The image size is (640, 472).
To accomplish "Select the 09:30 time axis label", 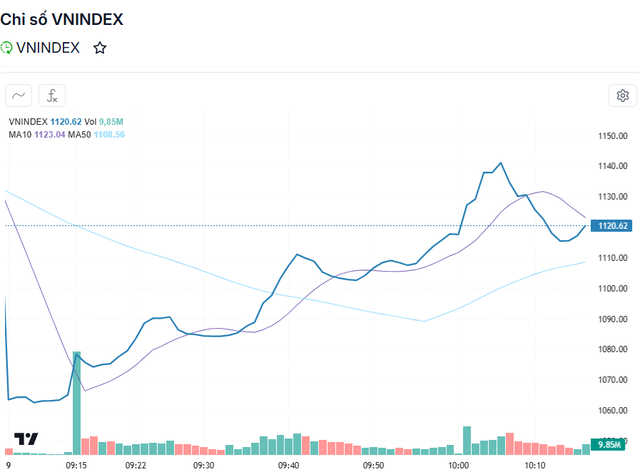I will click(204, 466).
